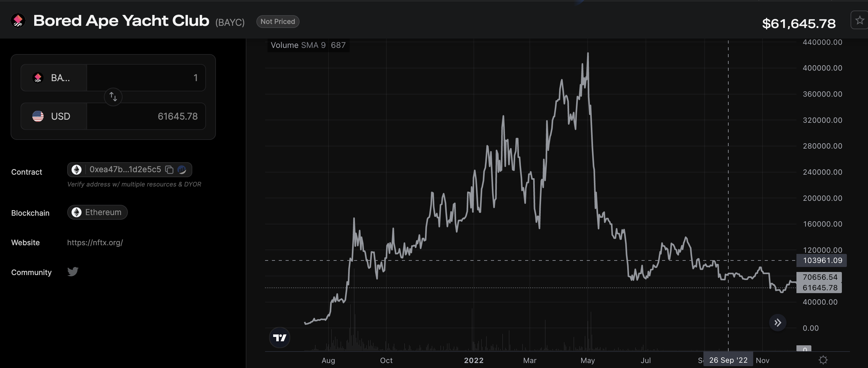This screenshot has width=868, height=368.
Task: Click the BAYC logo in header
Action: tap(18, 21)
